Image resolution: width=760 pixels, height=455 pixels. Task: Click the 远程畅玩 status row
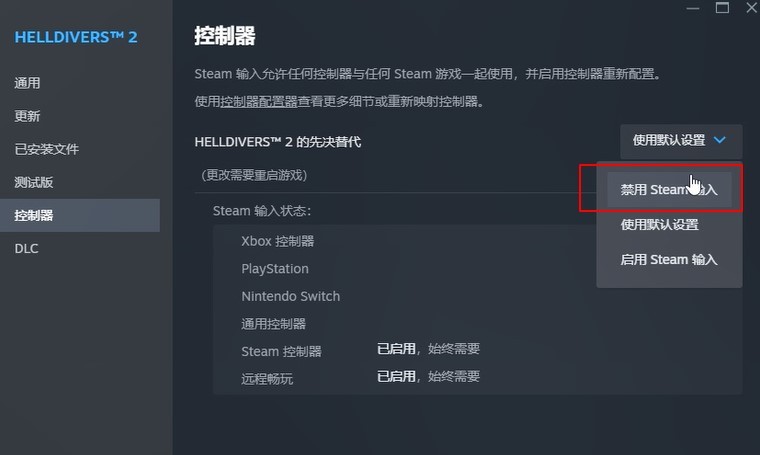click(477, 378)
